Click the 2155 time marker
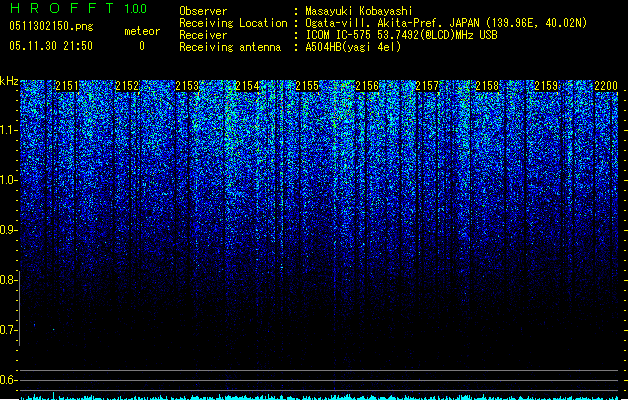 click(x=307, y=86)
